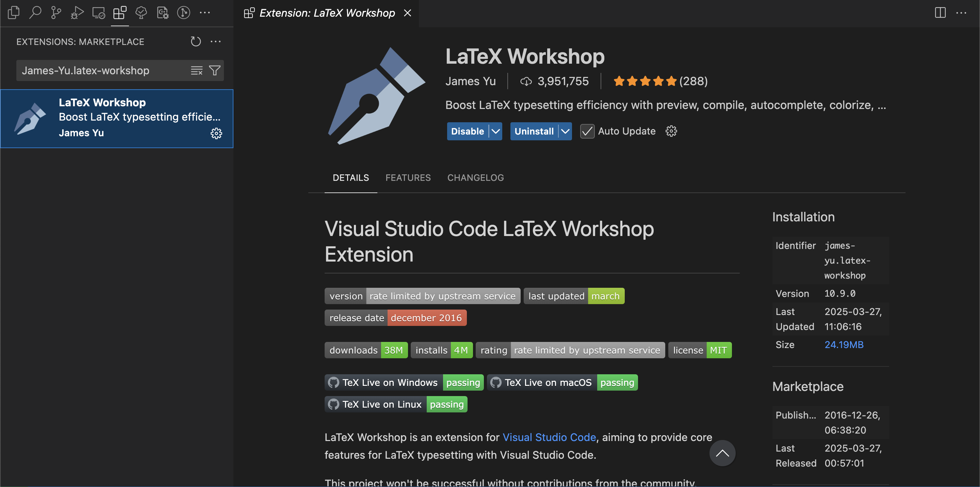Image resolution: width=980 pixels, height=487 pixels.
Task: Refresh the Extensions Marketplace list
Action: [196, 41]
